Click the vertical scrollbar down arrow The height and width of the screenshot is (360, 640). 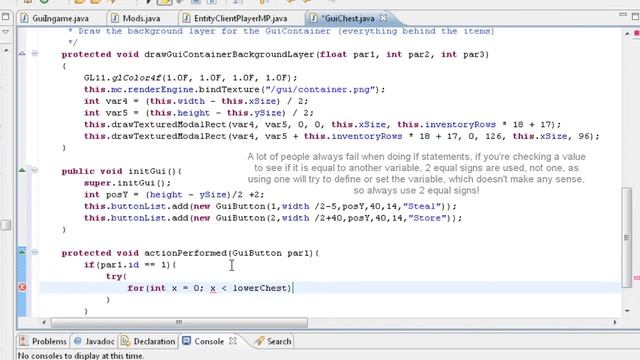[627, 311]
